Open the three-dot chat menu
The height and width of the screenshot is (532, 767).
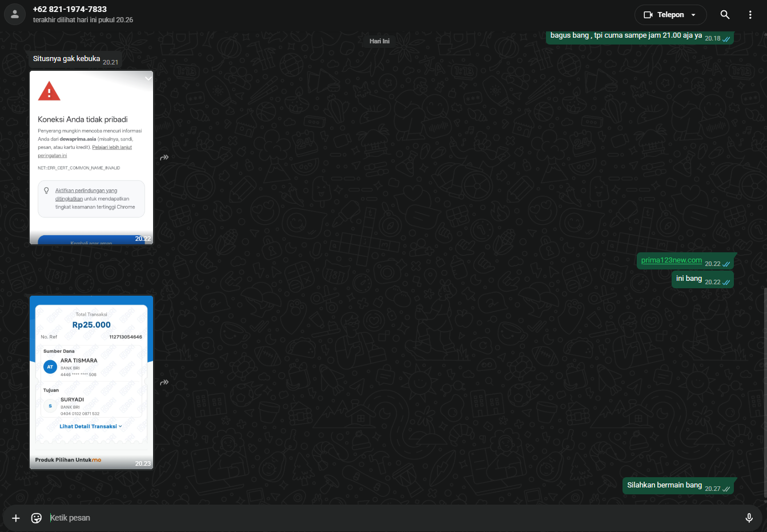point(750,15)
